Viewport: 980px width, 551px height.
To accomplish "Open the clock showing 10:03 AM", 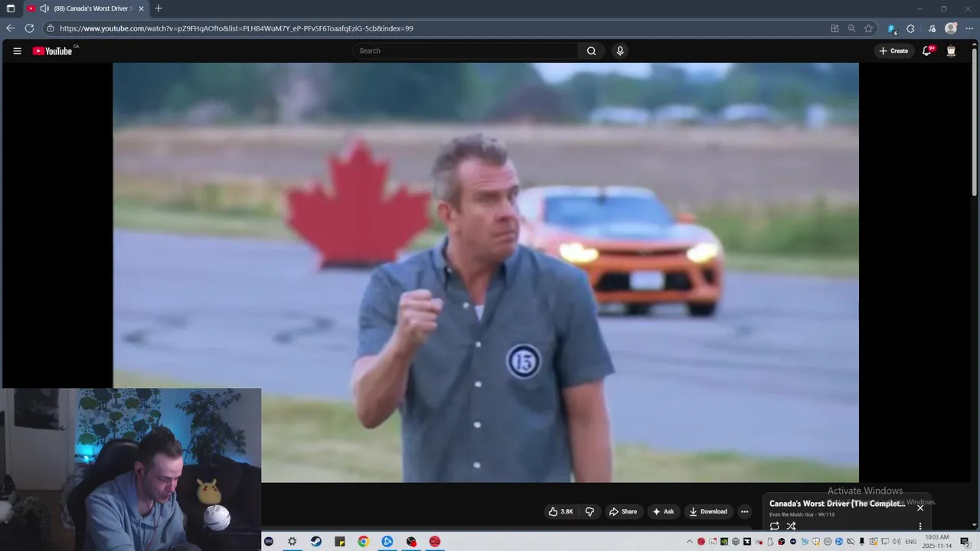I will pos(937,542).
